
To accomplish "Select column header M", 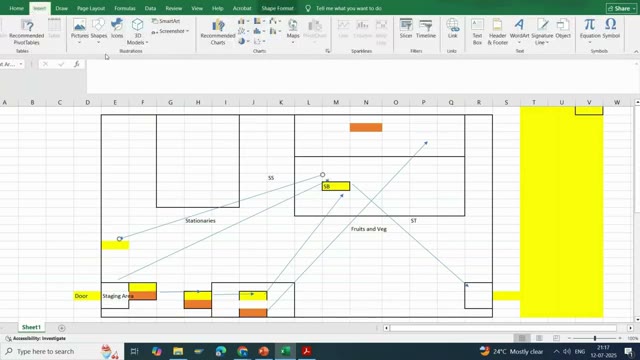I will point(336,102).
